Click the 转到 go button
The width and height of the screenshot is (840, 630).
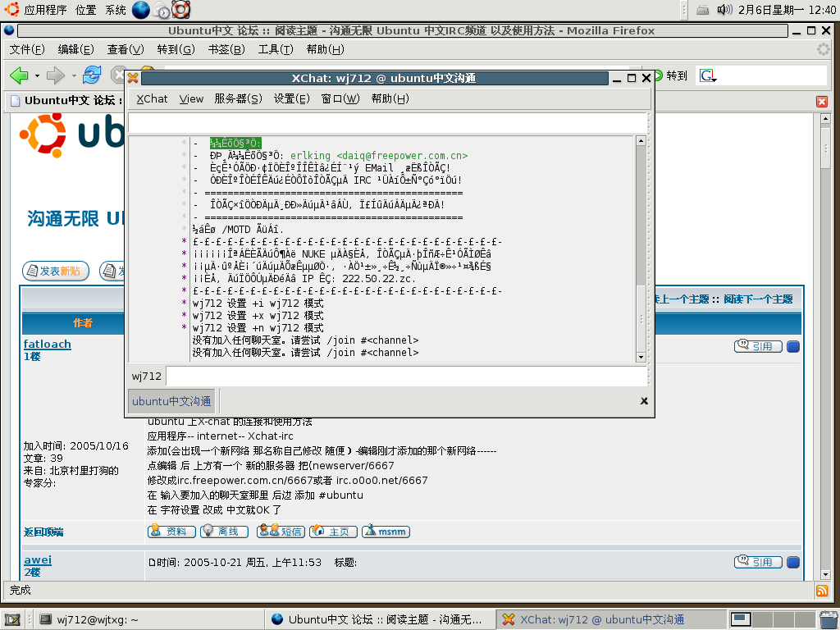(671, 76)
